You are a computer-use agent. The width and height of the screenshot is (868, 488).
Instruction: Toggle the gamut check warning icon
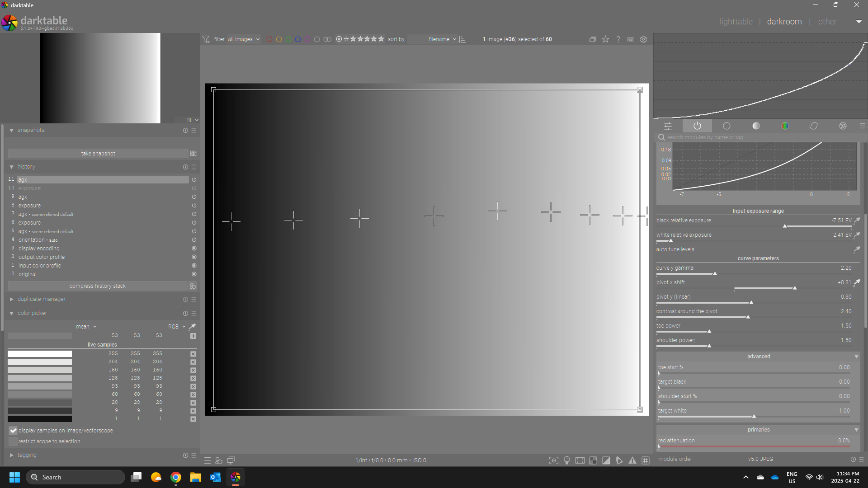[x=632, y=460]
